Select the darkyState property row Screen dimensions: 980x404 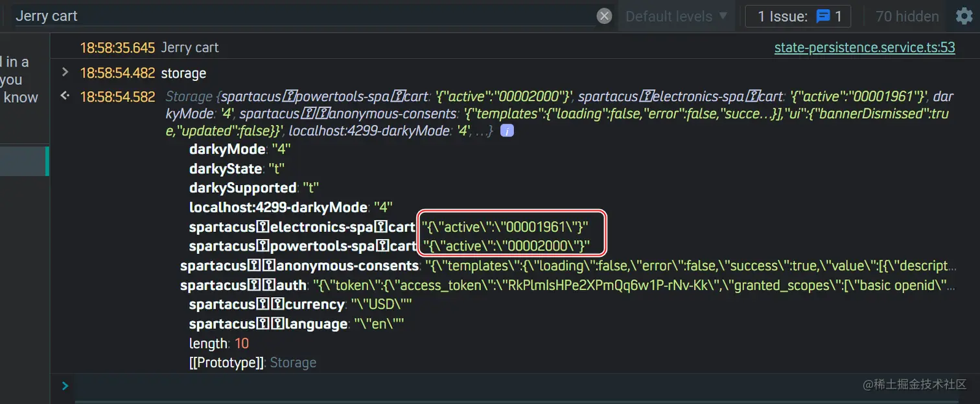[237, 168]
